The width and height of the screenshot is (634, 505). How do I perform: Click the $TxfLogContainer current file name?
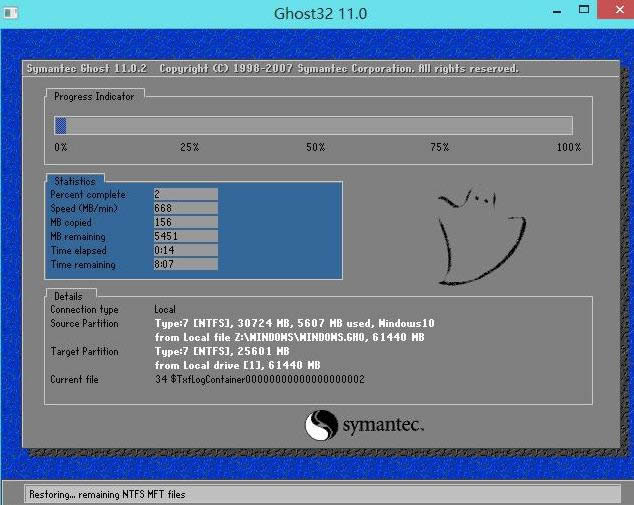coord(260,379)
